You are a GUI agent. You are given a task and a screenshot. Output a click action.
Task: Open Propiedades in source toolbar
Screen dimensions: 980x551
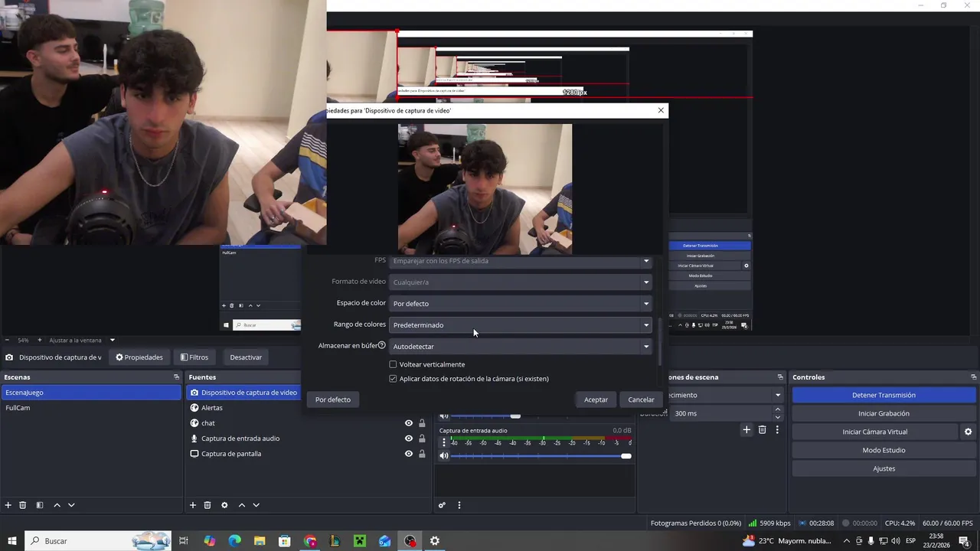[x=139, y=357]
